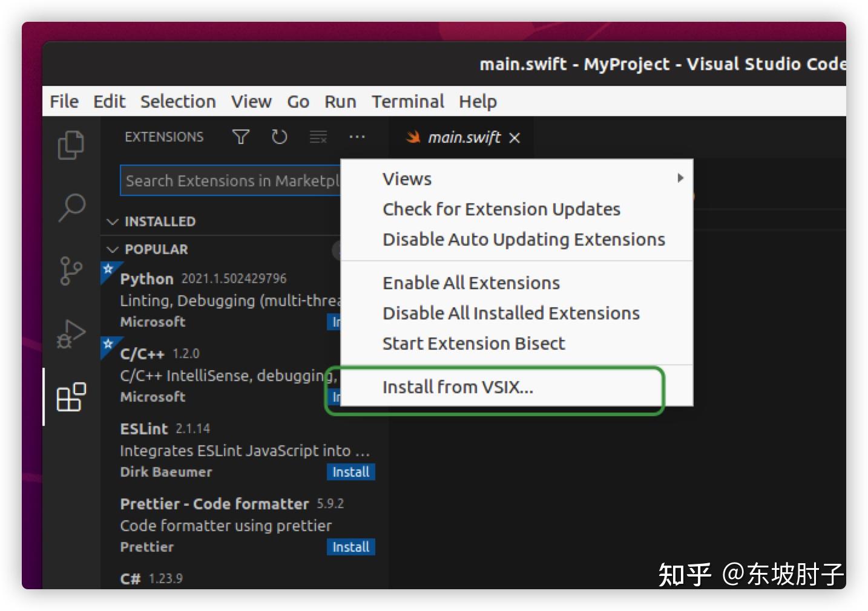Select the Extensions icon in the activity bar
This screenshot has height=611, width=868.
(x=71, y=397)
